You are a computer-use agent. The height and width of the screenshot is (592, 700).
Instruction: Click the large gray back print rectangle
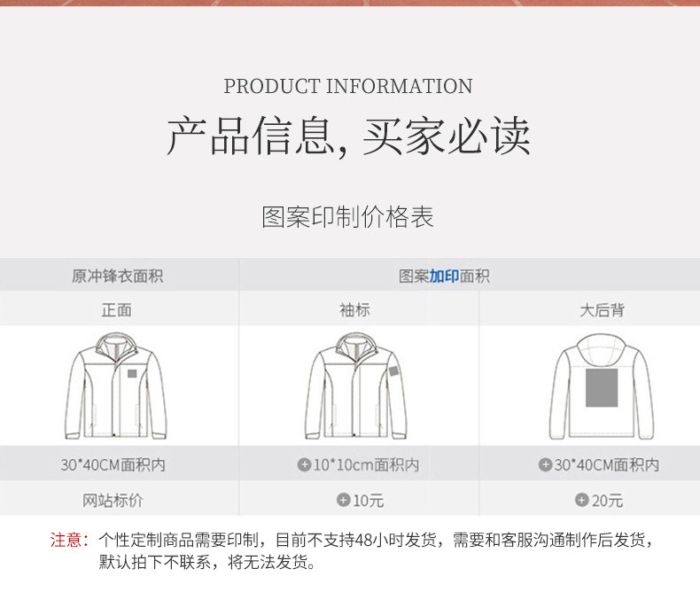pos(602,387)
